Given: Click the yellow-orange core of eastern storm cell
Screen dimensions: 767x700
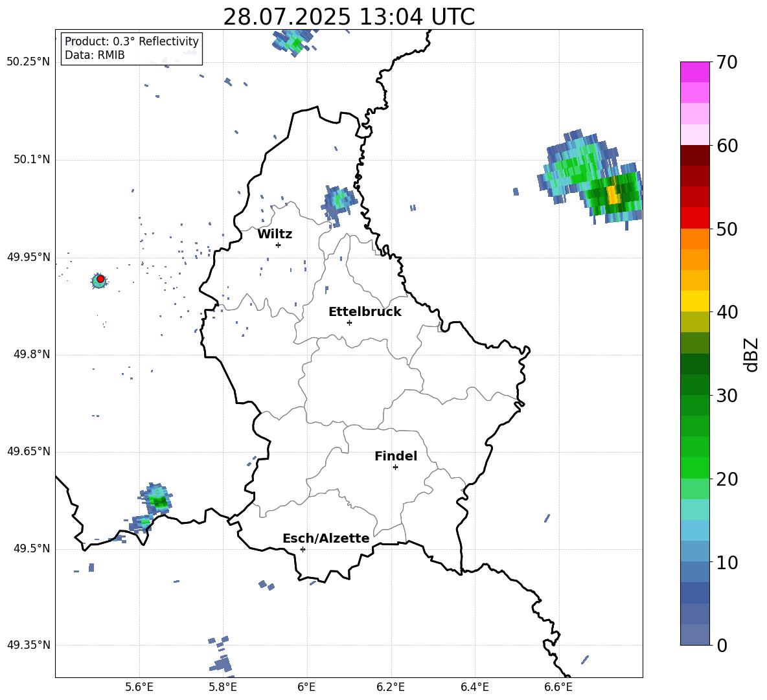Looking at the screenshot, I should (613, 194).
